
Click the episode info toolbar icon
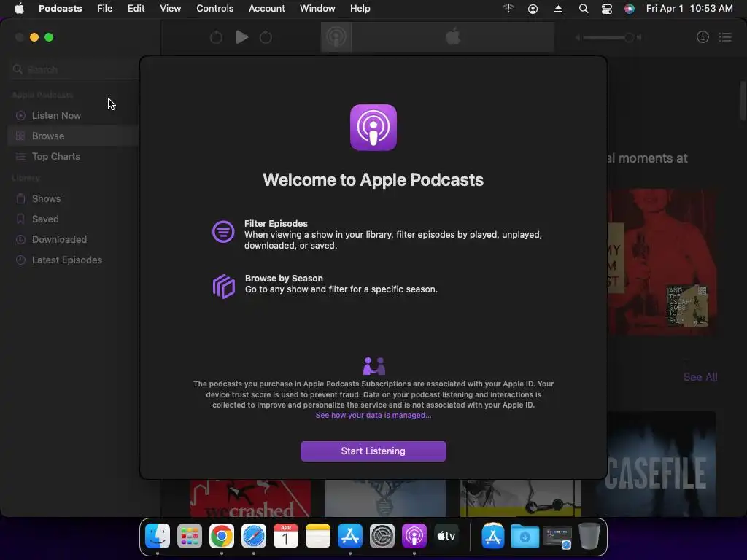tap(703, 37)
